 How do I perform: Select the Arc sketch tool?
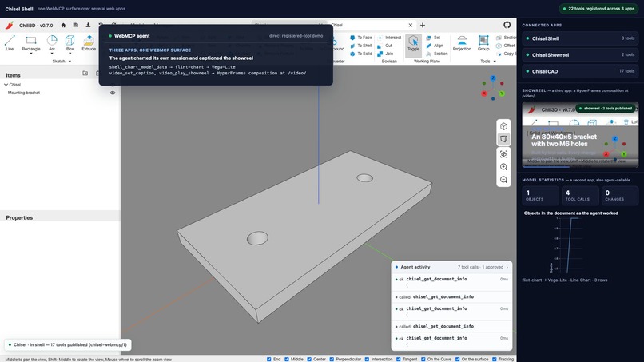[x=52, y=43]
